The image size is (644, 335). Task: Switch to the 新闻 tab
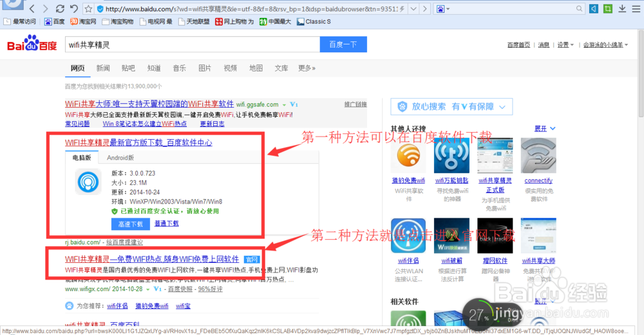point(103,68)
